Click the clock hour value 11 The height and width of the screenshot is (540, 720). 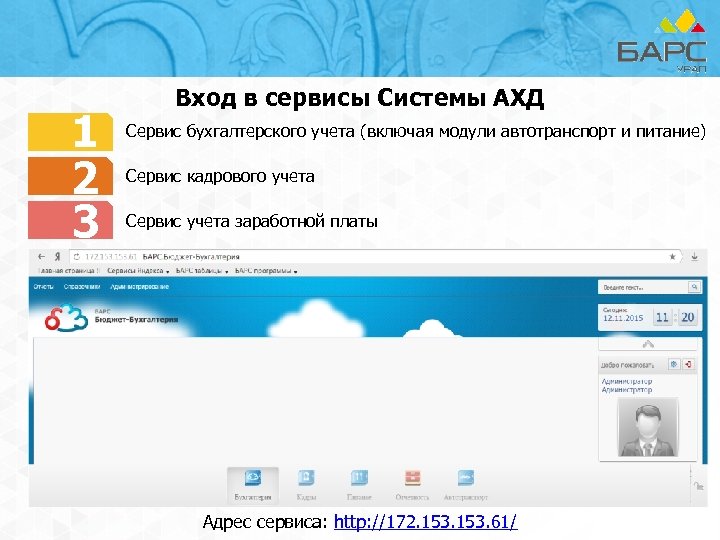click(x=662, y=317)
